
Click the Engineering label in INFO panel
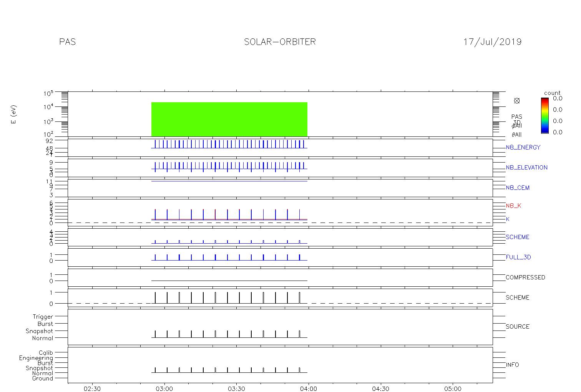point(36,358)
